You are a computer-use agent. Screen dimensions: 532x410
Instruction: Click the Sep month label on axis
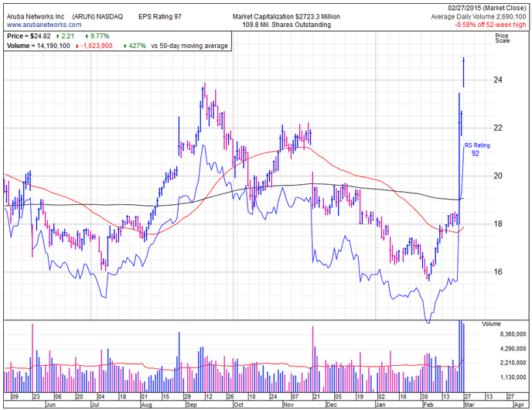[x=192, y=405]
